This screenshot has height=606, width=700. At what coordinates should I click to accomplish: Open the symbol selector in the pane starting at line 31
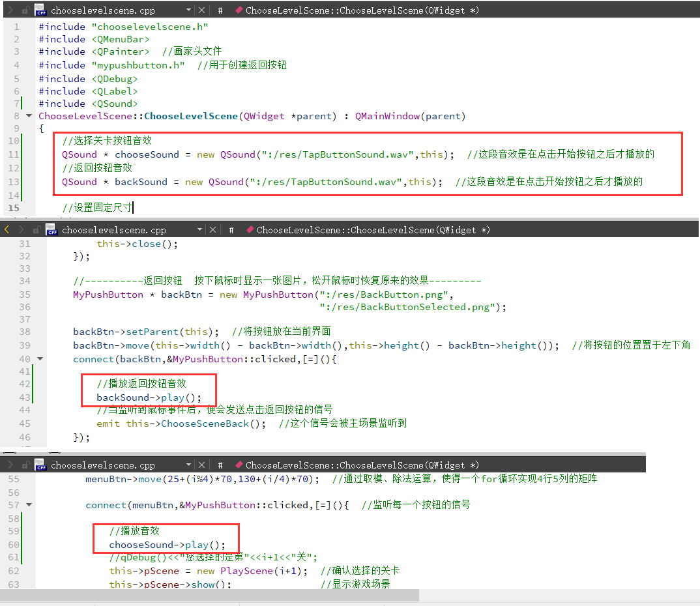coord(373,230)
